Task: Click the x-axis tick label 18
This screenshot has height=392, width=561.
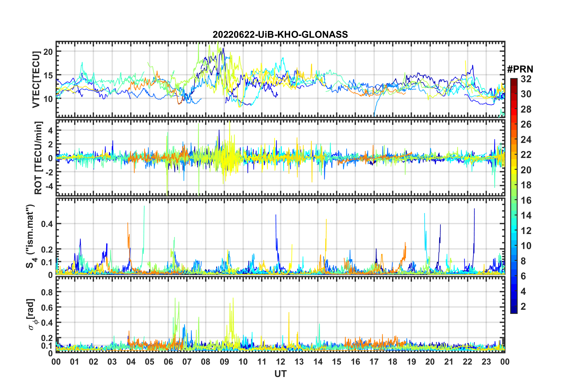Action: click(393, 362)
